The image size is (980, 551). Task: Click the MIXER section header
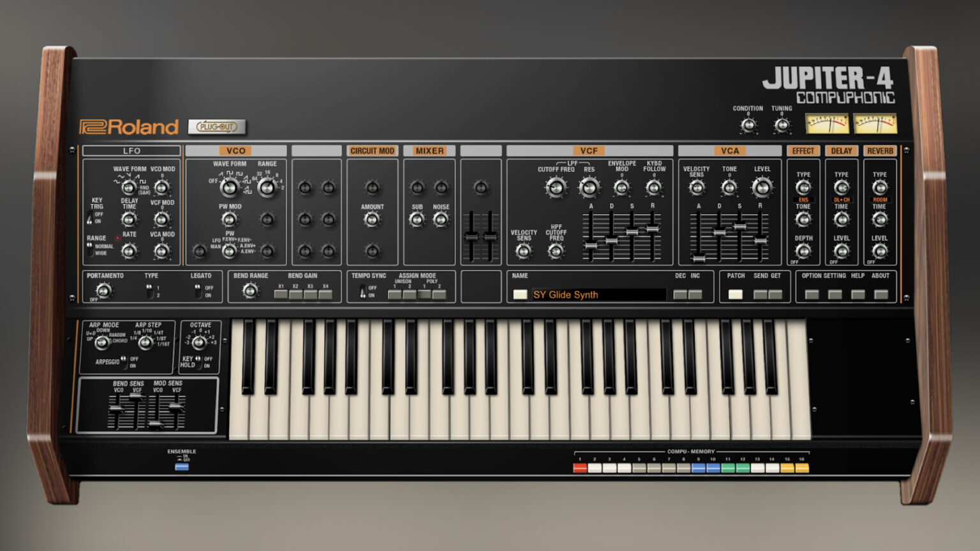pos(429,151)
